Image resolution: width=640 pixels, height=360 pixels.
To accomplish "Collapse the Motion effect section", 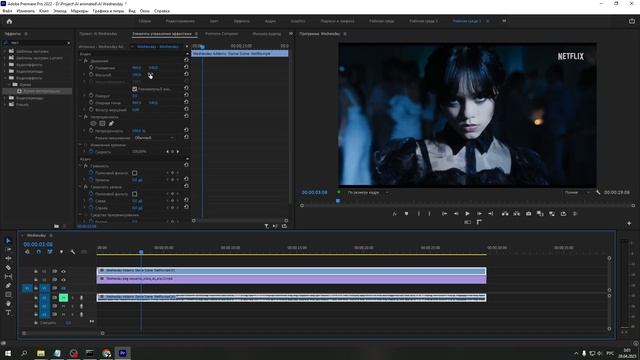I will click(80, 61).
